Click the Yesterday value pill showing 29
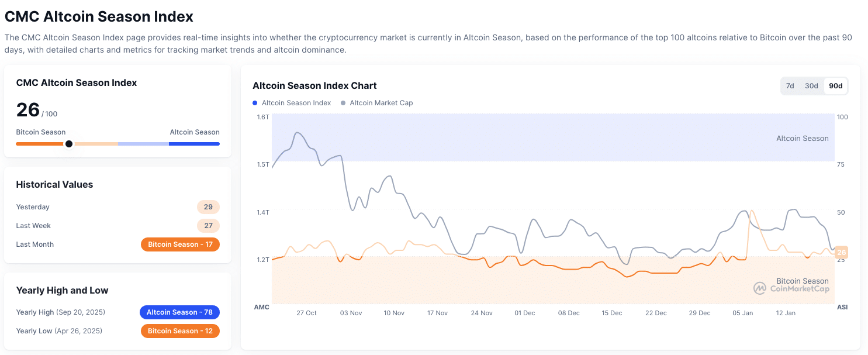This screenshot has height=355, width=868. 208,207
